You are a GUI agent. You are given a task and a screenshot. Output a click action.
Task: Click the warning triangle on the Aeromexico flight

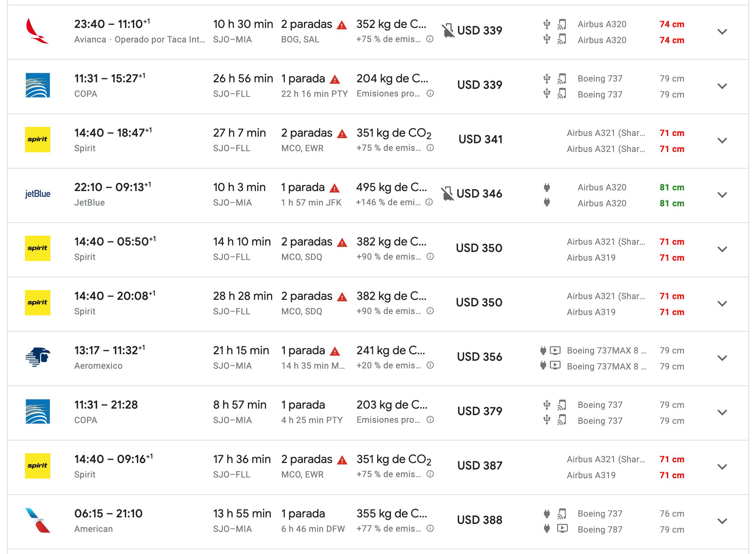tap(335, 351)
